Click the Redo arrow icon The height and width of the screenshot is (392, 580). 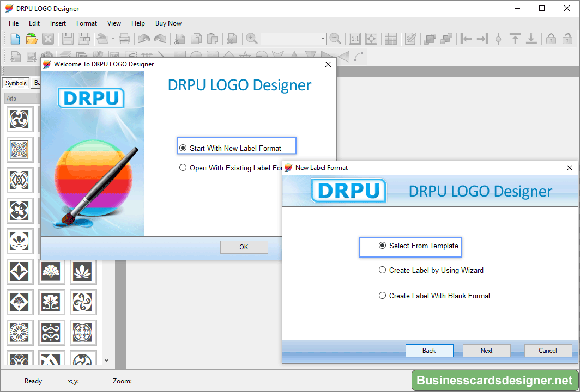point(160,39)
